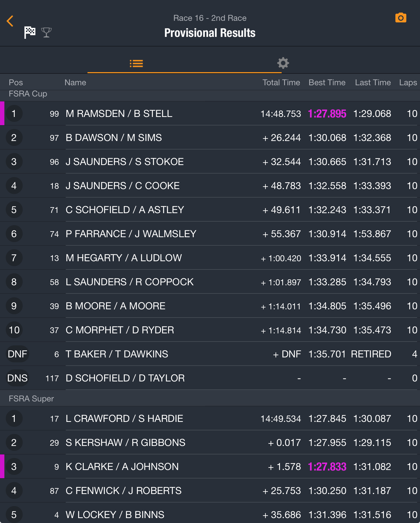Viewport: 420px width, 523px height.
Task: Tap the Last Time column header
Action: coord(373,83)
